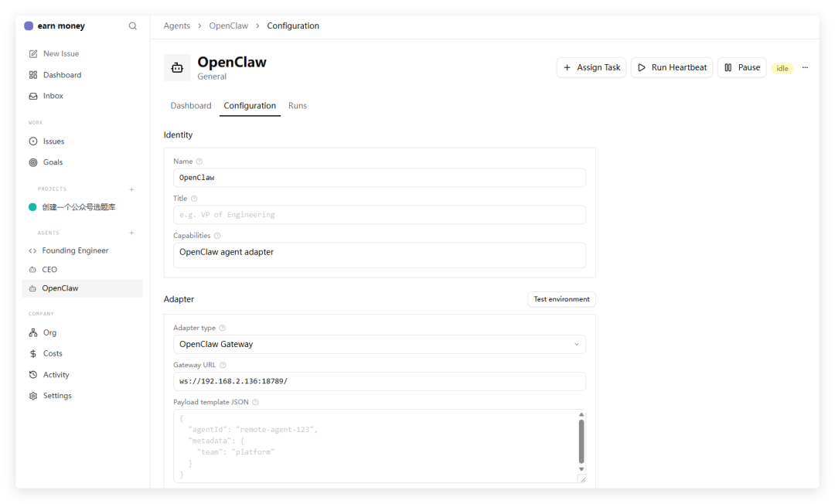The width and height of the screenshot is (835, 504).
Task: Switch to the Dashboard tab
Action: coord(191,105)
